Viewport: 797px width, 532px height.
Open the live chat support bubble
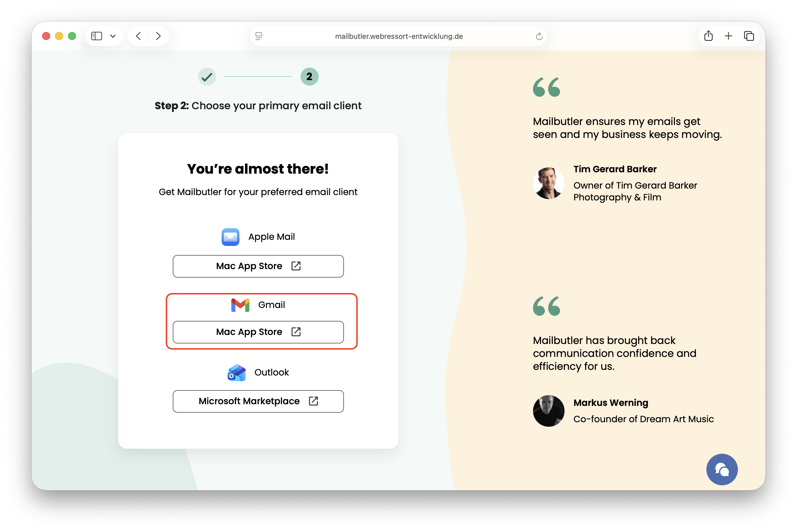[x=722, y=470]
